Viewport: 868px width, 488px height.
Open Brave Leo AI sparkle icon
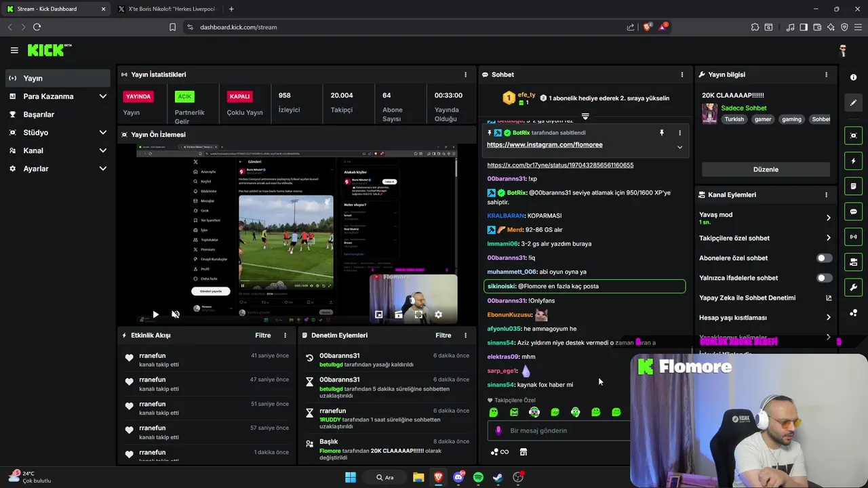[831, 27]
